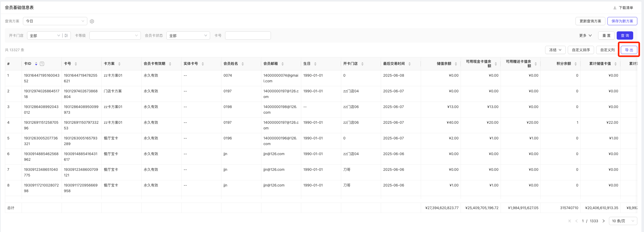644x232 pixels.
Task: Select email 14000000074@gmail.com cell
Action: [281, 78]
